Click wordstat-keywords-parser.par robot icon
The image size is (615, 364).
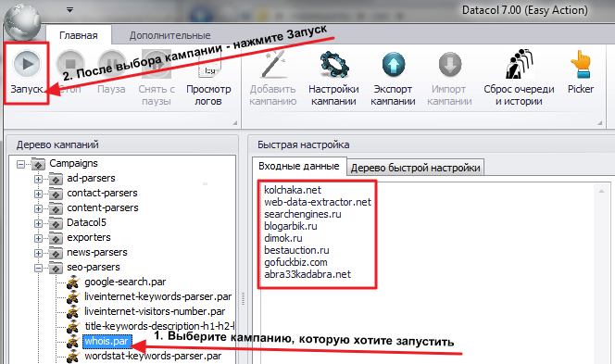(73, 357)
